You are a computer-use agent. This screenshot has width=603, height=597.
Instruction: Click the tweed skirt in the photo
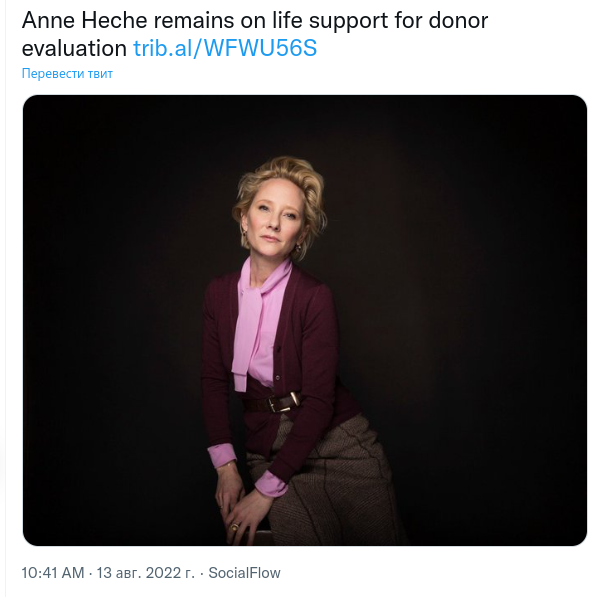click(331, 481)
